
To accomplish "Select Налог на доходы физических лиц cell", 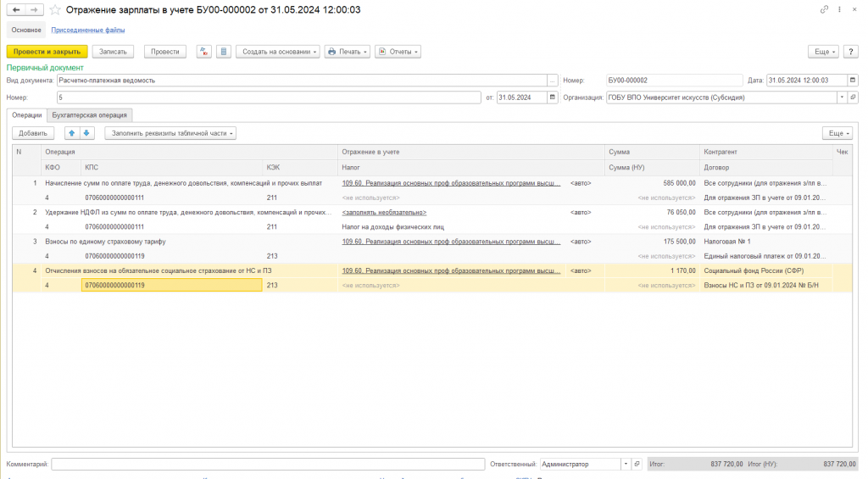I will (x=471, y=226).
